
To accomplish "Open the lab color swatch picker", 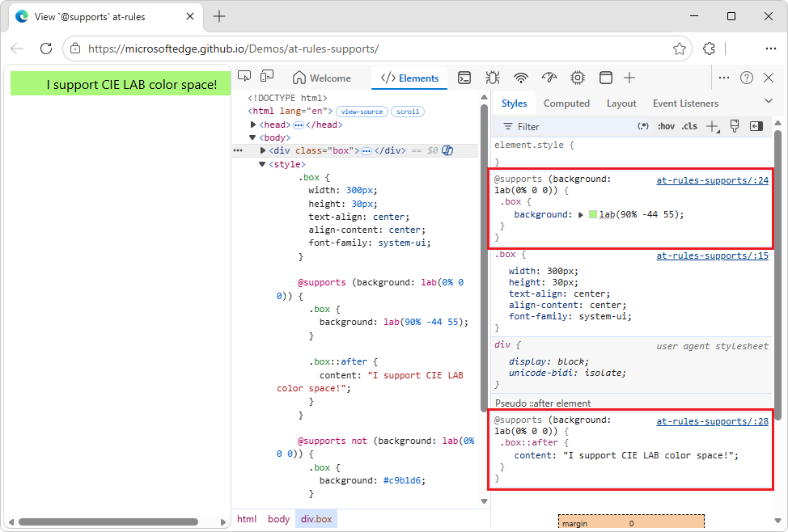I will (592, 214).
